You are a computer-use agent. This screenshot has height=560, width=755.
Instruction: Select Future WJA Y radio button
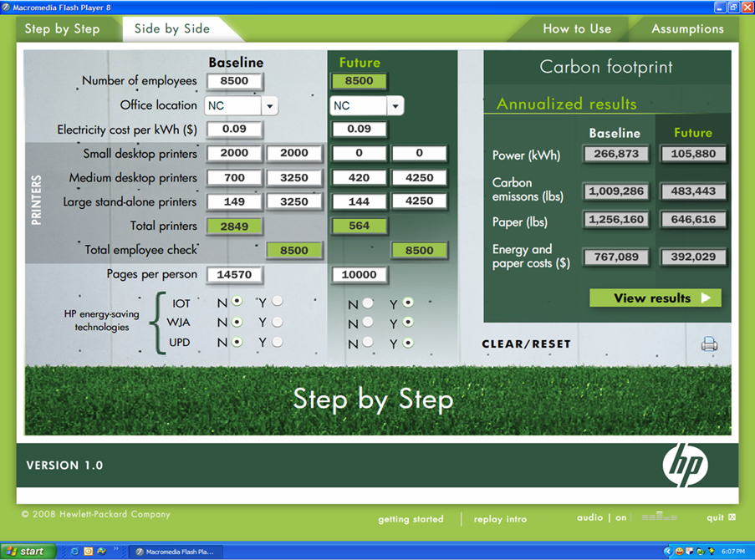(408, 322)
